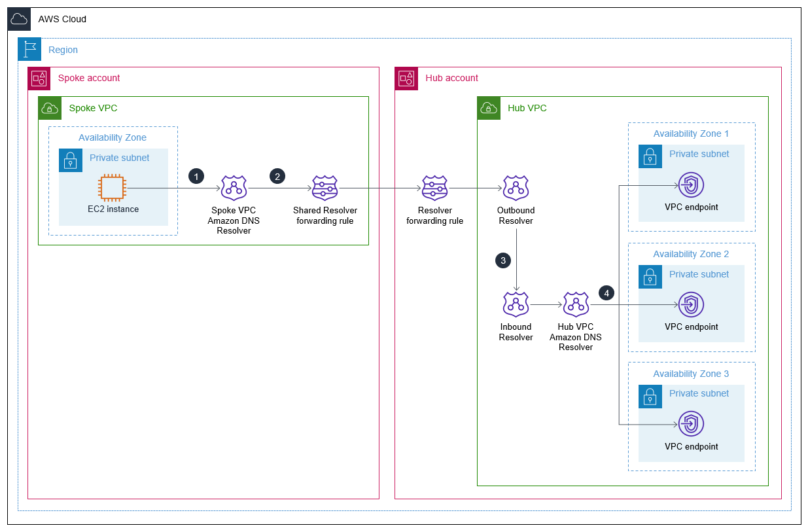808x532 pixels.
Task: Click the 'Availability Zone 3' label
Action: pos(691,374)
